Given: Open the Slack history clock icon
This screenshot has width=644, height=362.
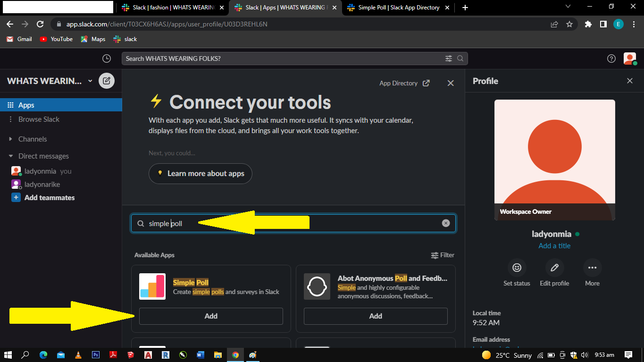Looking at the screenshot, I should [x=107, y=59].
